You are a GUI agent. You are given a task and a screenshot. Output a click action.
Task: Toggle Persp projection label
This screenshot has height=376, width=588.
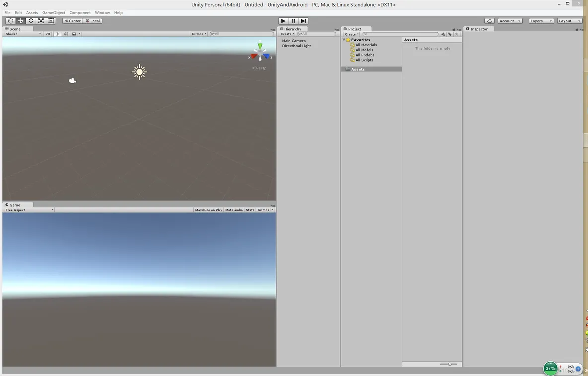coord(259,68)
